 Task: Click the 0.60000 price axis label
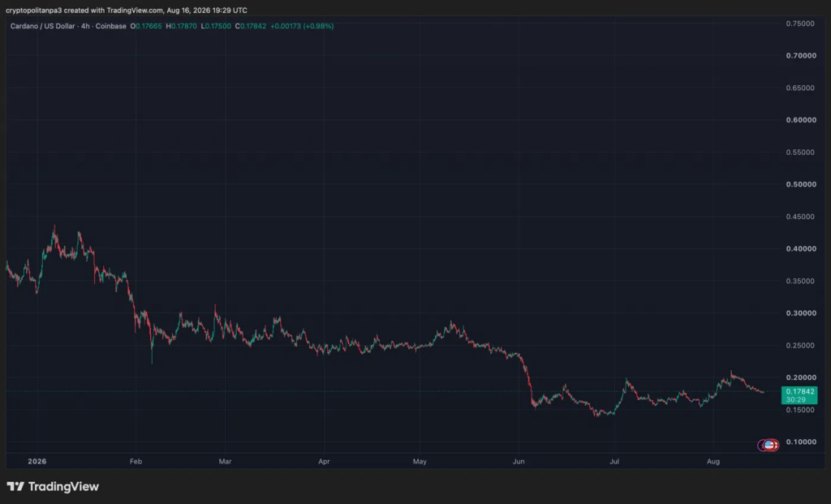[801, 120]
